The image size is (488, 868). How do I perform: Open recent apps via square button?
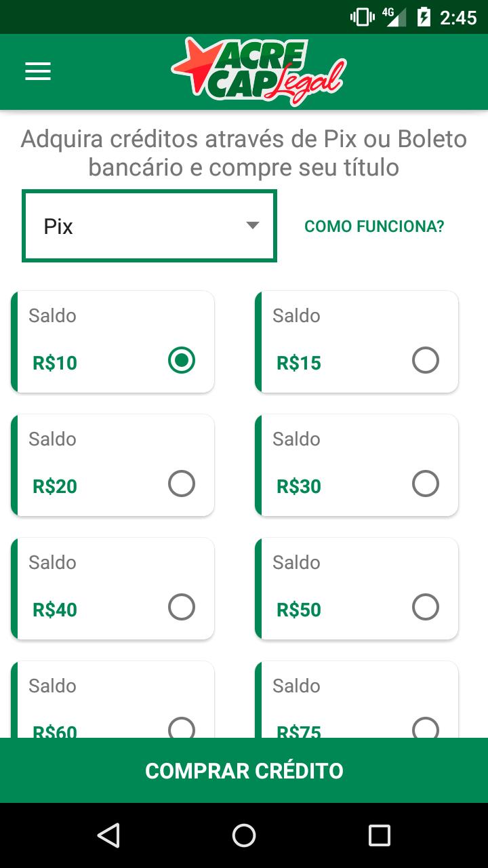380,835
